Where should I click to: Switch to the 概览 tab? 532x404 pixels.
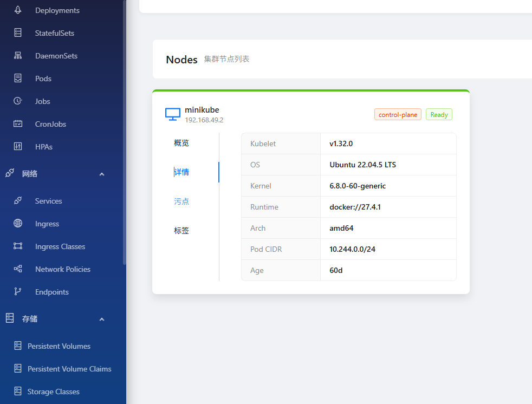181,143
